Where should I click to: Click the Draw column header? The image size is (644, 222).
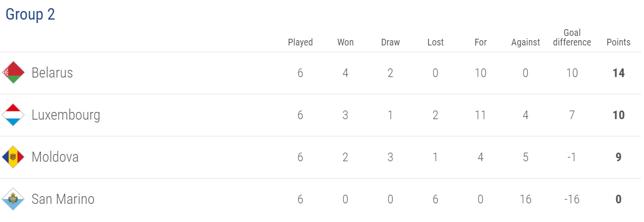391,42
